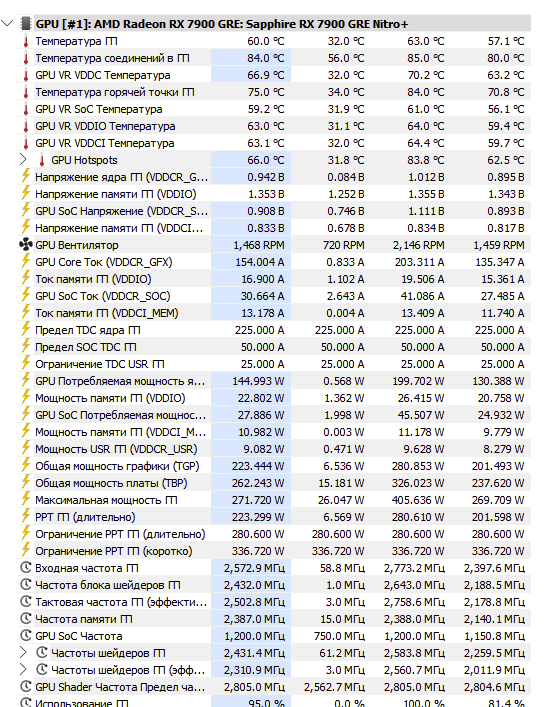This screenshot has width=556, height=707.
Task: Click lightning icon beside Напряжение ядра ГП
Action: 26,176
